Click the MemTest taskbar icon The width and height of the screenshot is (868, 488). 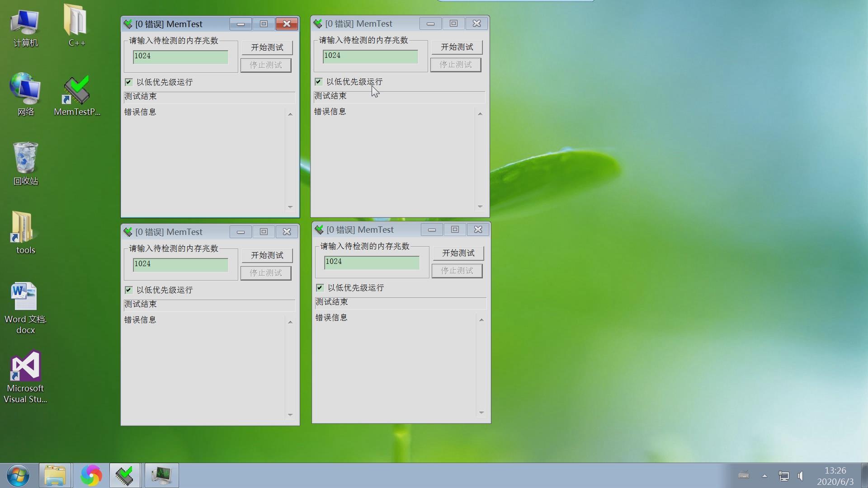point(125,475)
